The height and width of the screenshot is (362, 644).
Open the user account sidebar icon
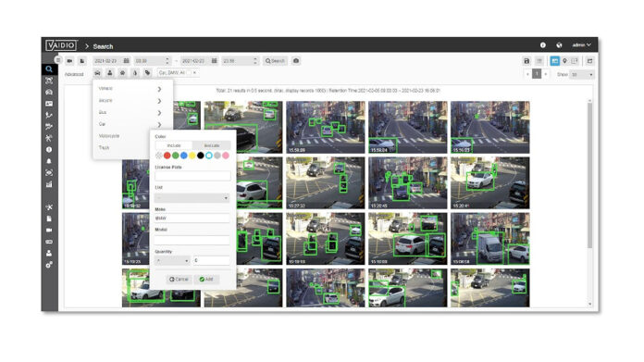click(49, 253)
